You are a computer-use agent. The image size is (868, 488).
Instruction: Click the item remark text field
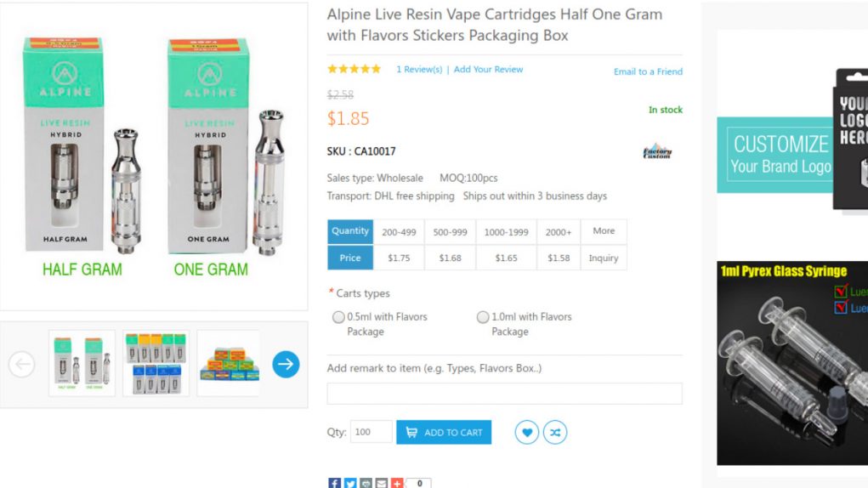pos(504,394)
